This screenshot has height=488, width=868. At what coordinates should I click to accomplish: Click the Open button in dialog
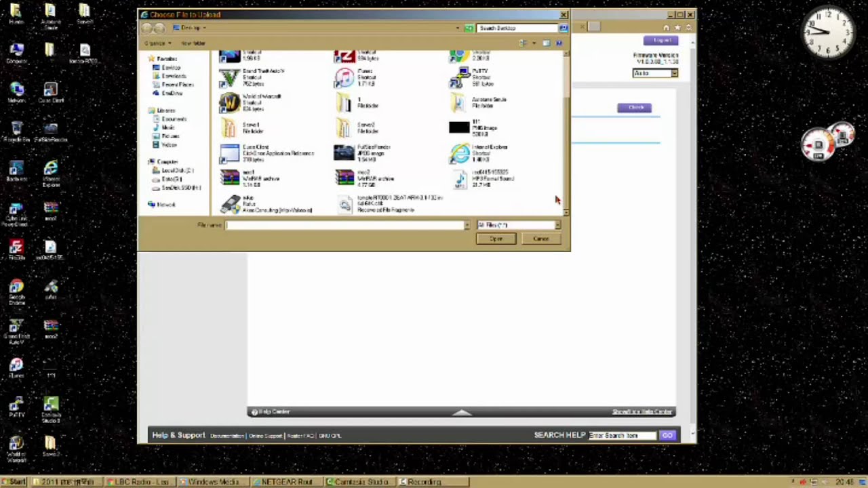(x=496, y=239)
